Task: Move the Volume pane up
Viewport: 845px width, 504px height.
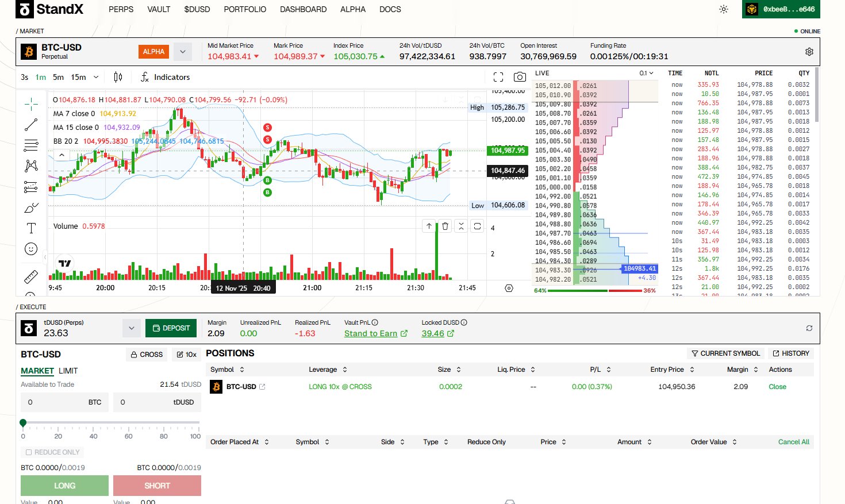Action: pos(429,226)
